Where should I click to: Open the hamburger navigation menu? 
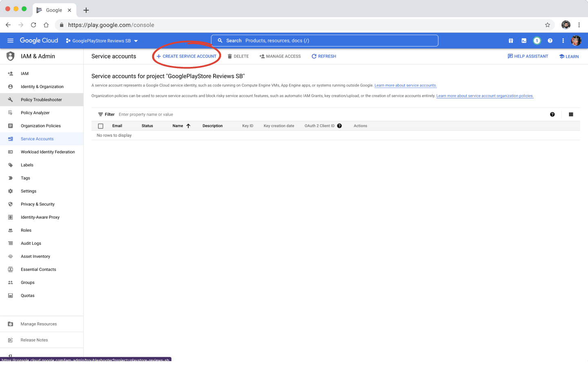tap(11, 40)
